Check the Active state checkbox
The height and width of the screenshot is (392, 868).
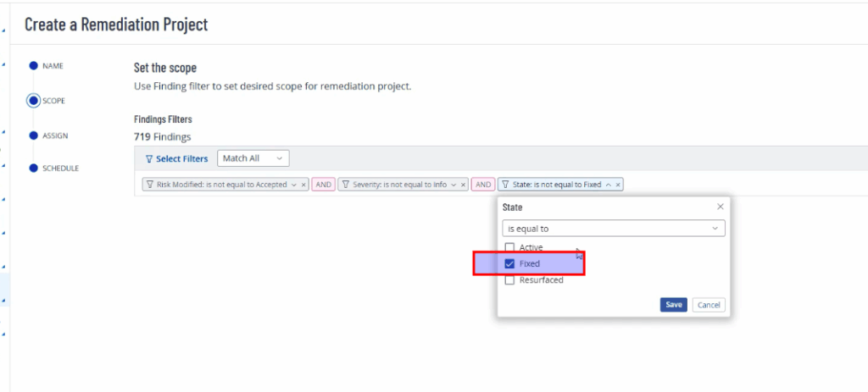pyautogui.click(x=509, y=247)
